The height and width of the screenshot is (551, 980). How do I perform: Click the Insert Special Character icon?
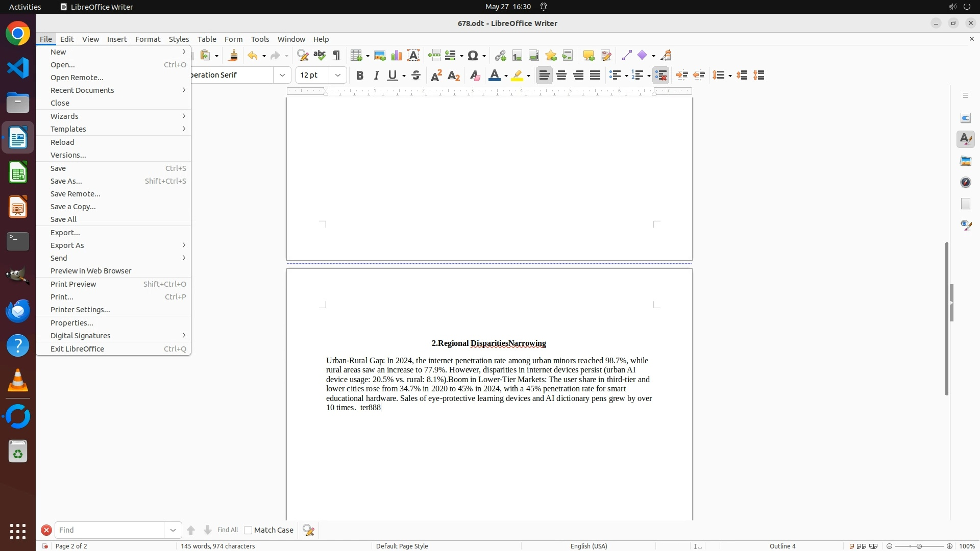473,56
